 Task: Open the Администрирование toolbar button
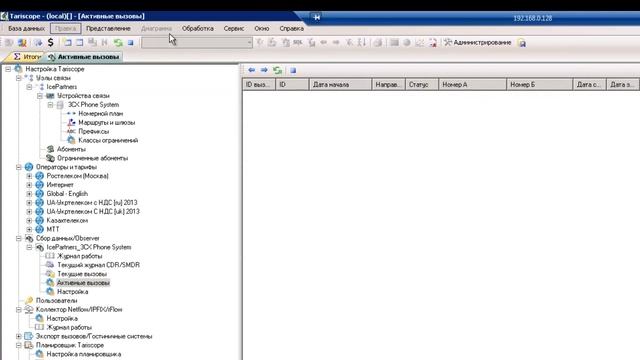478,42
